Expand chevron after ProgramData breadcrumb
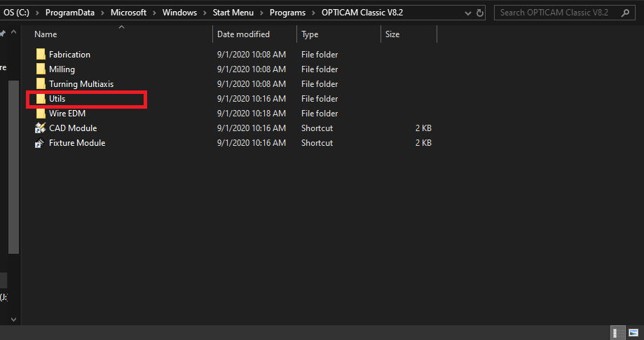Image resolution: width=644 pixels, height=340 pixels. (103, 13)
